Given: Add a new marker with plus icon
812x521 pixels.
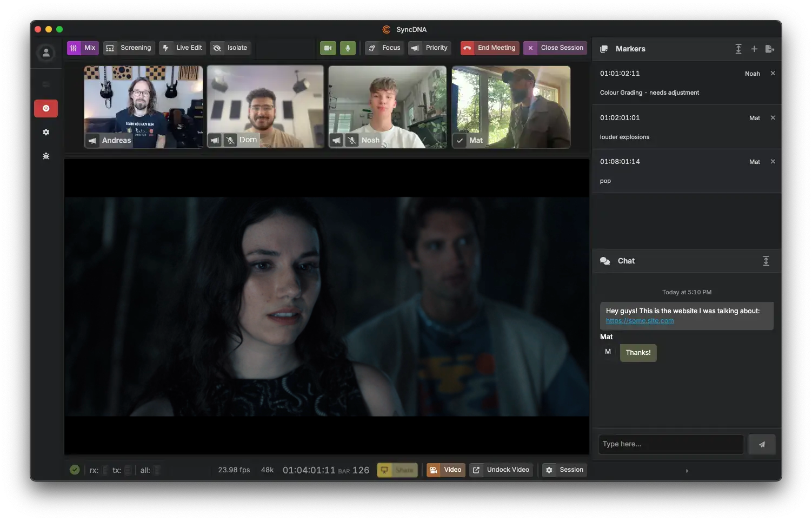Looking at the screenshot, I should 754,49.
